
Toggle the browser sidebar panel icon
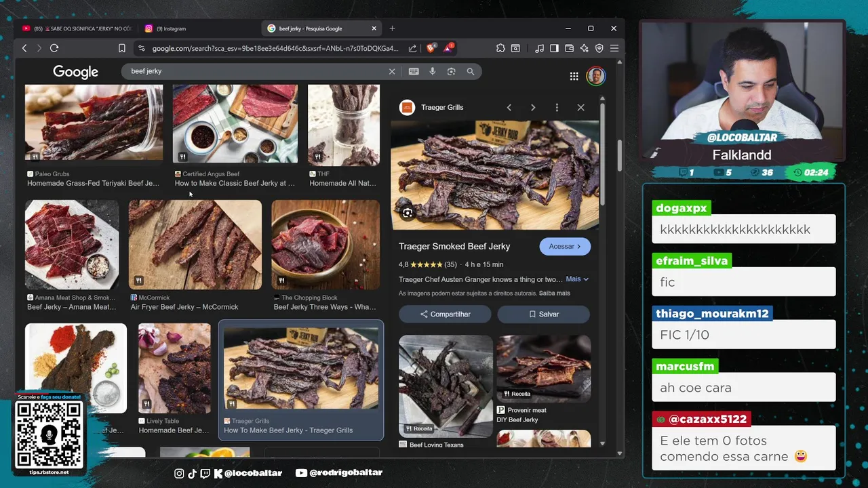point(554,48)
